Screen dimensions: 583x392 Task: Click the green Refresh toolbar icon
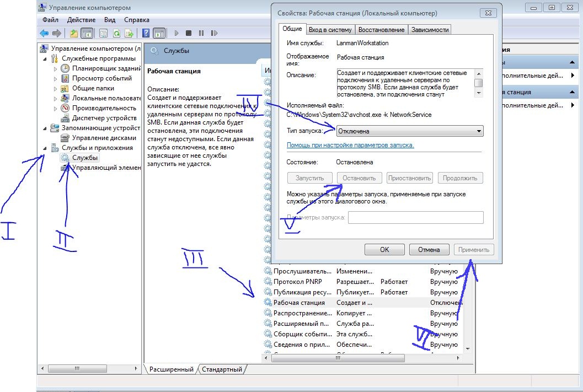click(116, 34)
